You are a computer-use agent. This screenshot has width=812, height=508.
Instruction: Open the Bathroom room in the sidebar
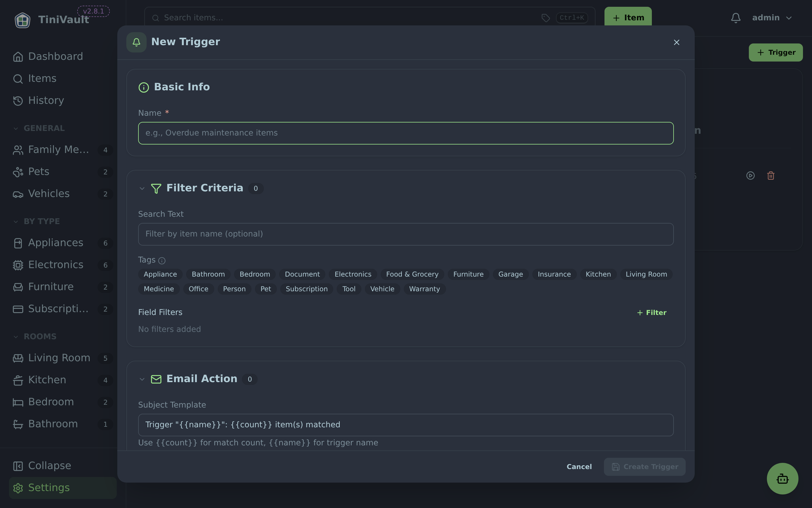click(63, 424)
